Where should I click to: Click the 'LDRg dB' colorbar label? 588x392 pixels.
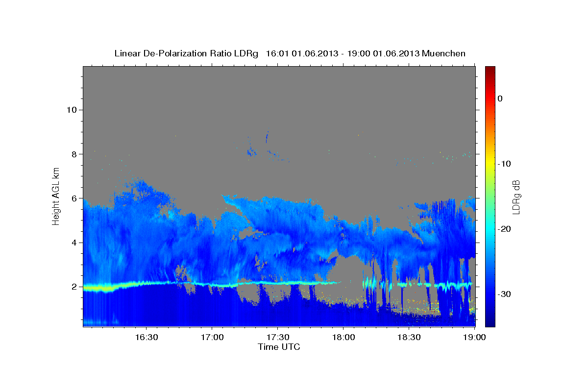pyautogui.click(x=516, y=196)
